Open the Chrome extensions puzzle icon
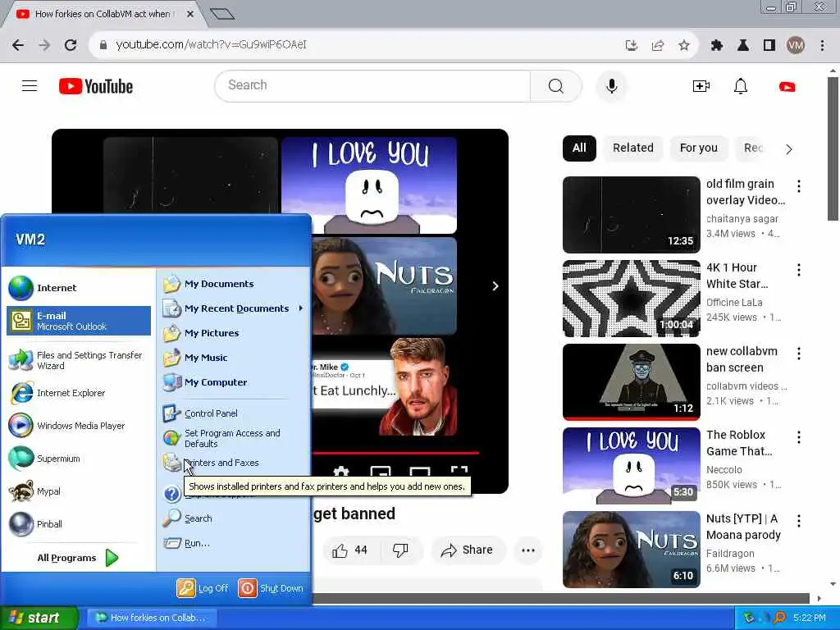Image resolution: width=840 pixels, height=630 pixels. pyautogui.click(x=717, y=46)
